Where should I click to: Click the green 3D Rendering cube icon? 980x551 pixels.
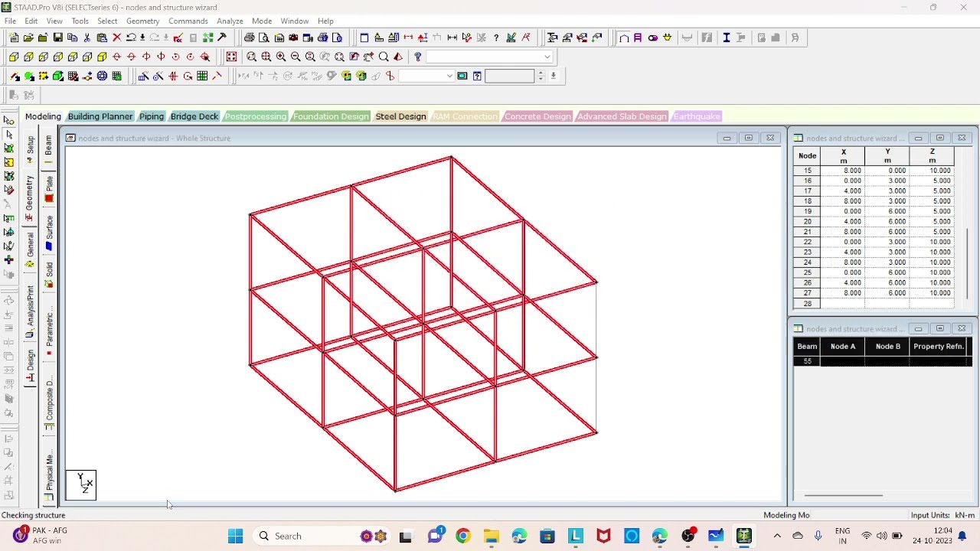(57, 76)
